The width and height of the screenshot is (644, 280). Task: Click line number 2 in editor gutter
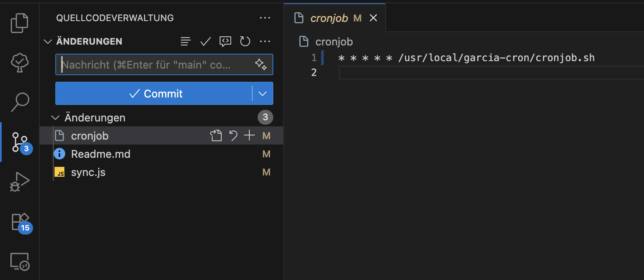point(314,73)
